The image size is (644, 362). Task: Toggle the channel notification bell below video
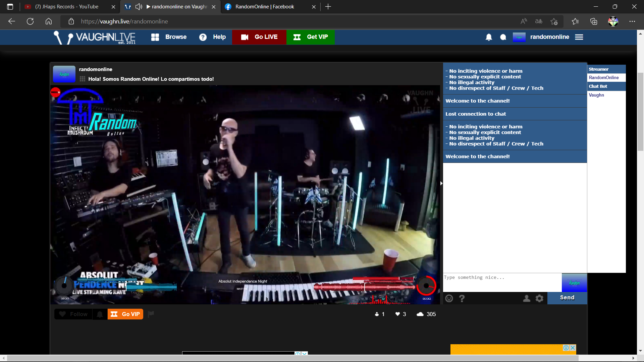[100, 314]
